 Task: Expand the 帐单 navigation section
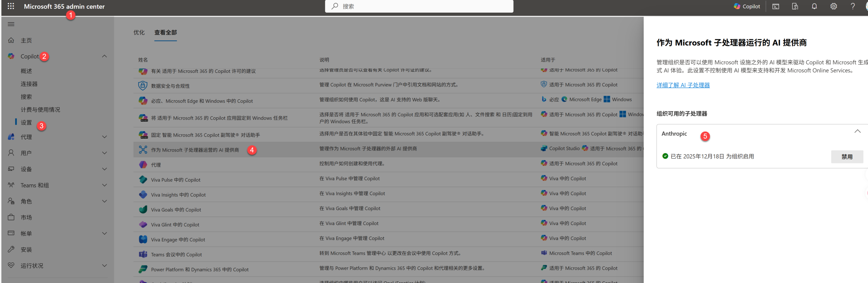tap(104, 233)
